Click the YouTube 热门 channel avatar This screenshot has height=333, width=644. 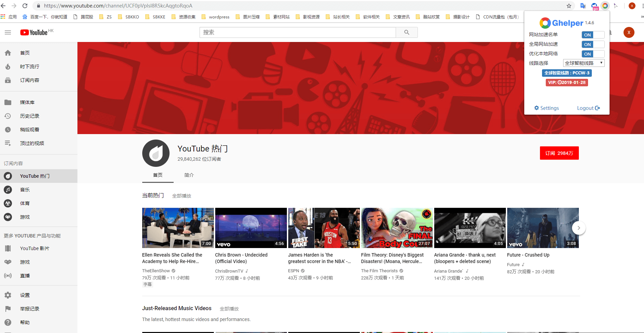point(156,153)
